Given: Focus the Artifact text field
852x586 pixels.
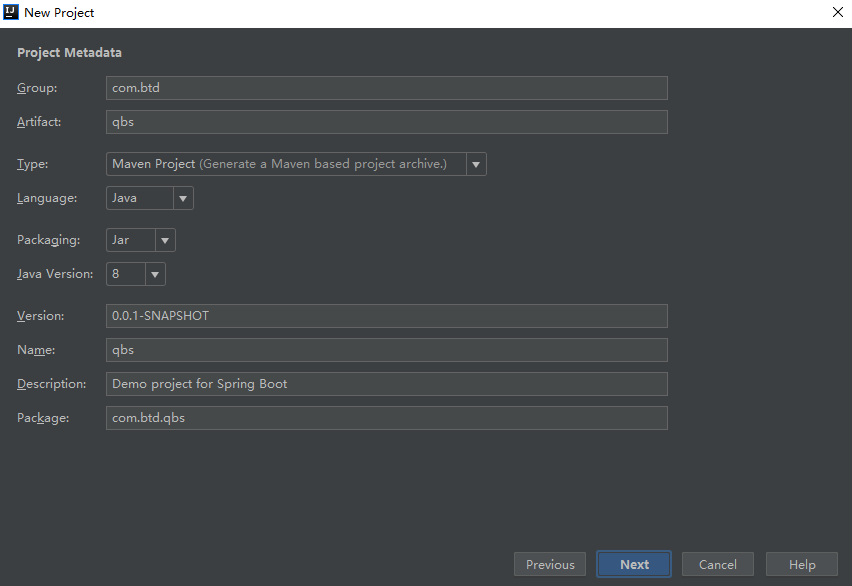Looking at the screenshot, I should click(386, 122).
